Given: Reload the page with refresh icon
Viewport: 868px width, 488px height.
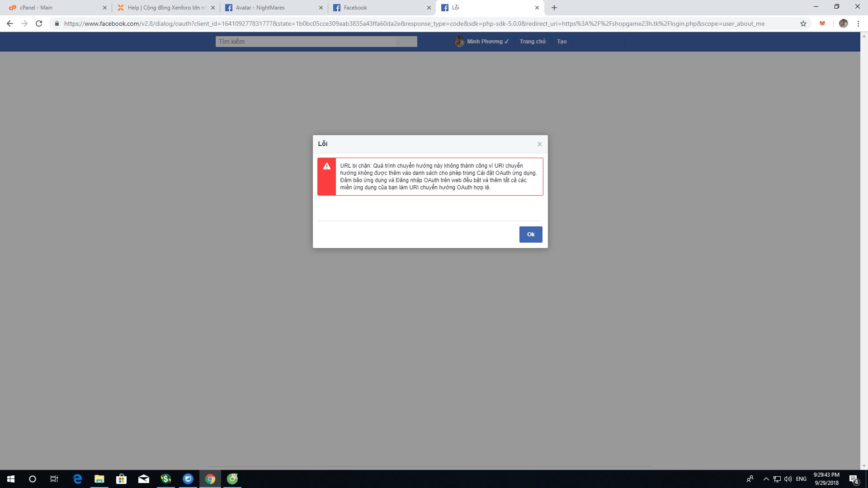Looking at the screenshot, I should coord(39,23).
